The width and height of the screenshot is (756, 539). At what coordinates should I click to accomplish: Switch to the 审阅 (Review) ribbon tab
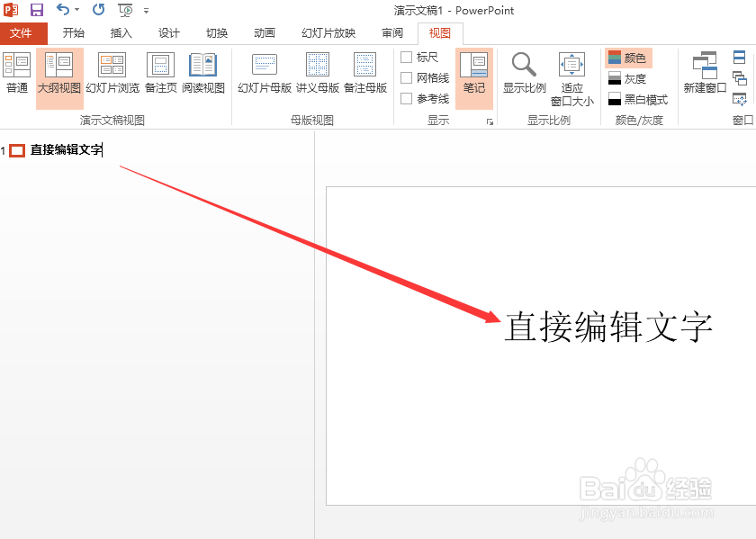point(392,32)
